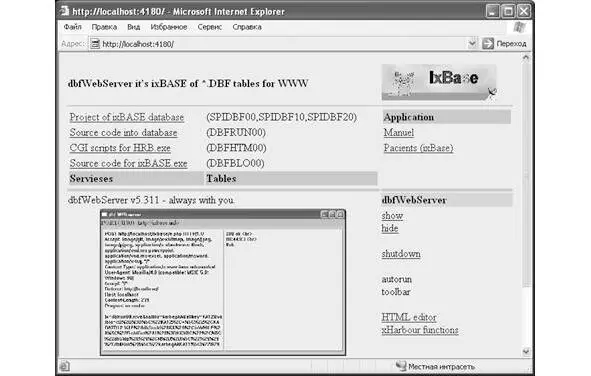This screenshot has height=376, width=591.
Task: Open the xHarbour functions link
Action: pyautogui.click(x=420, y=330)
